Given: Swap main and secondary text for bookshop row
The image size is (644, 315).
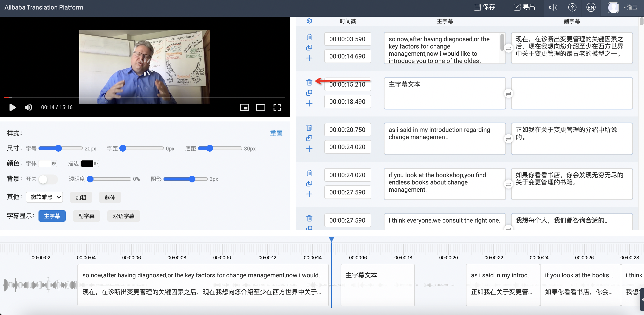Looking at the screenshot, I should coord(508,184).
